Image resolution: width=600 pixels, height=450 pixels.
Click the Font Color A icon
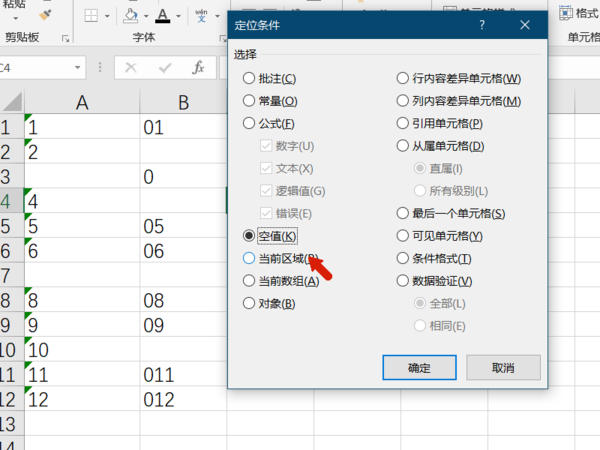(x=163, y=16)
